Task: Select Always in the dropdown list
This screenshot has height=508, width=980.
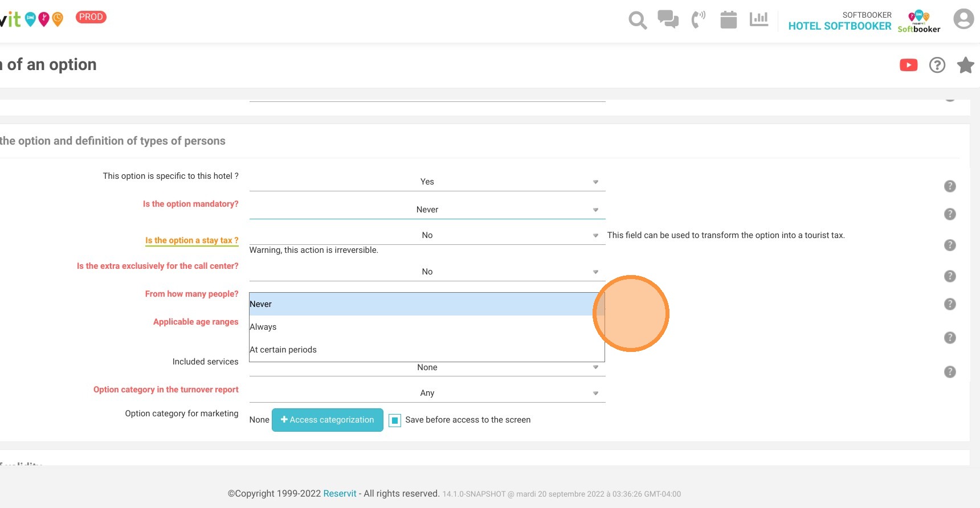Action: click(x=427, y=327)
